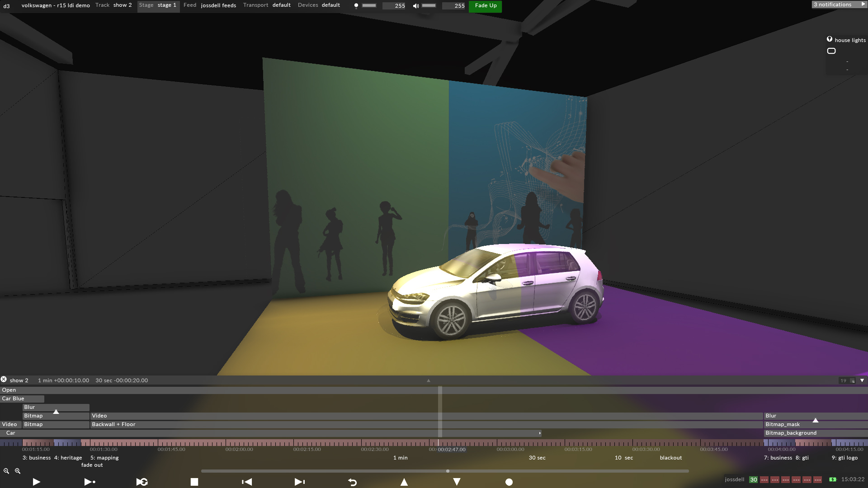Click the 3: business cue tag
868x488 pixels.
[37, 458]
